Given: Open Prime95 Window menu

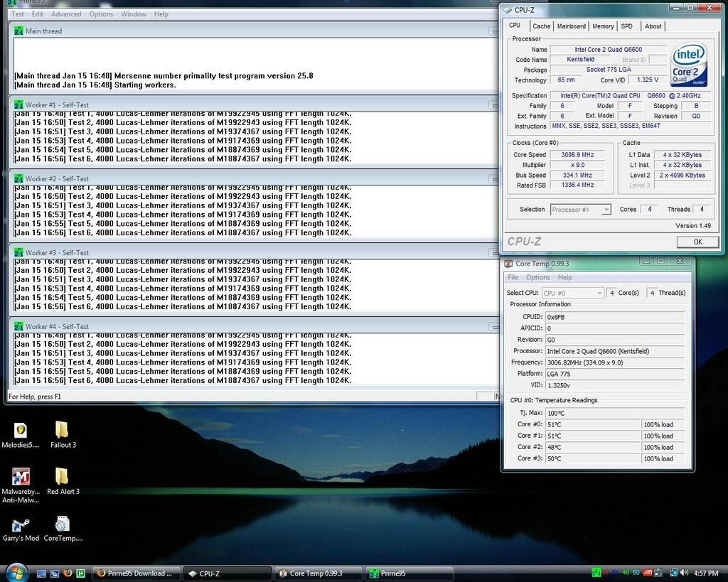Looking at the screenshot, I should (x=133, y=14).
